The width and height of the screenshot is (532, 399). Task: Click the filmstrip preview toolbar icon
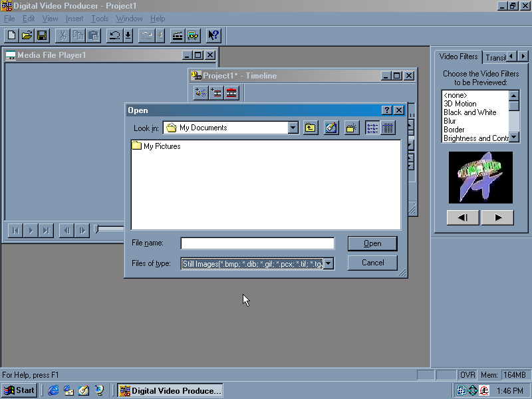(x=193, y=35)
